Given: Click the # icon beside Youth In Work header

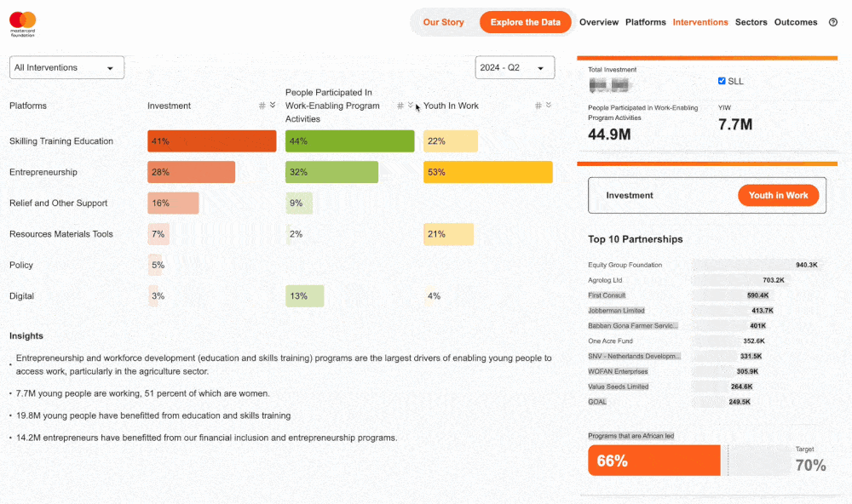Looking at the screenshot, I should pos(538,106).
